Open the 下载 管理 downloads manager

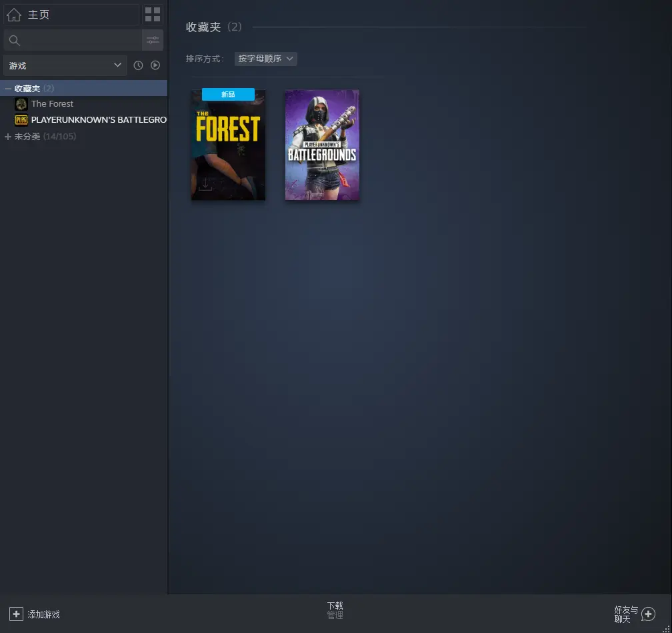point(335,610)
